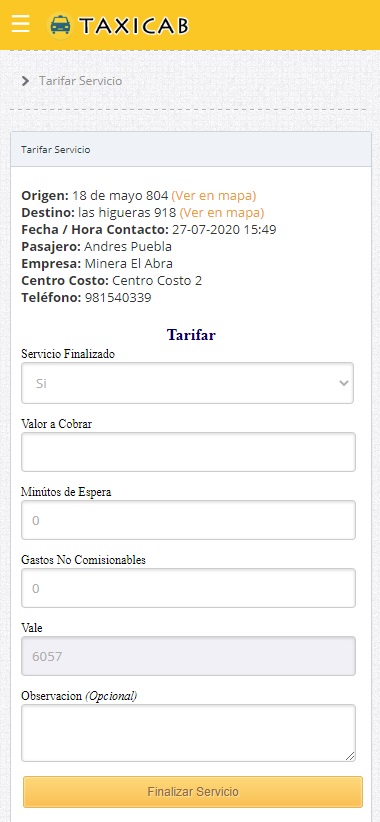Image resolution: width=380 pixels, height=822 pixels.
Task: Focus the Valor a Cobrar field
Action: (188, 452)
